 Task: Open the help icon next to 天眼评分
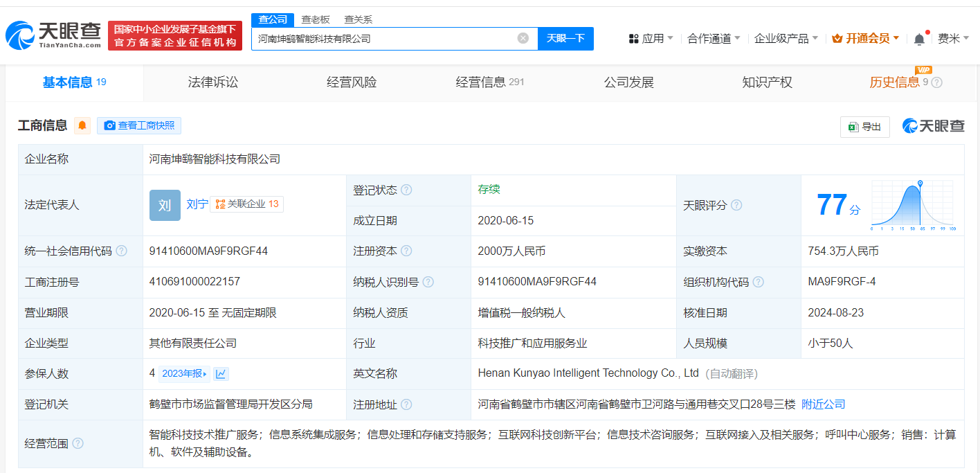[x=736, y=205]
